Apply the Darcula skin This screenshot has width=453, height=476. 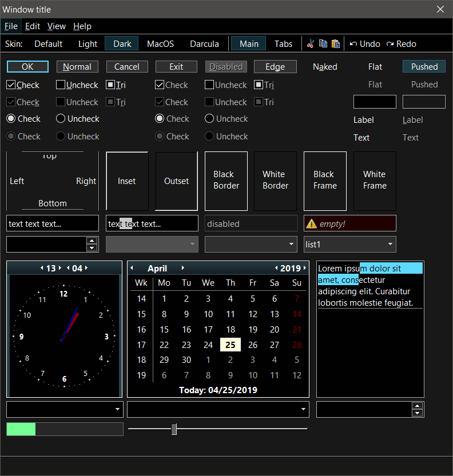(204, 44)
